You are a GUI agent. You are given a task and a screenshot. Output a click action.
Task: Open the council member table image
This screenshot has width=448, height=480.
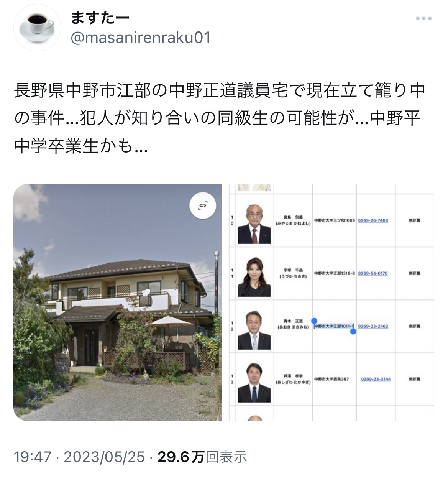[331, 302]
